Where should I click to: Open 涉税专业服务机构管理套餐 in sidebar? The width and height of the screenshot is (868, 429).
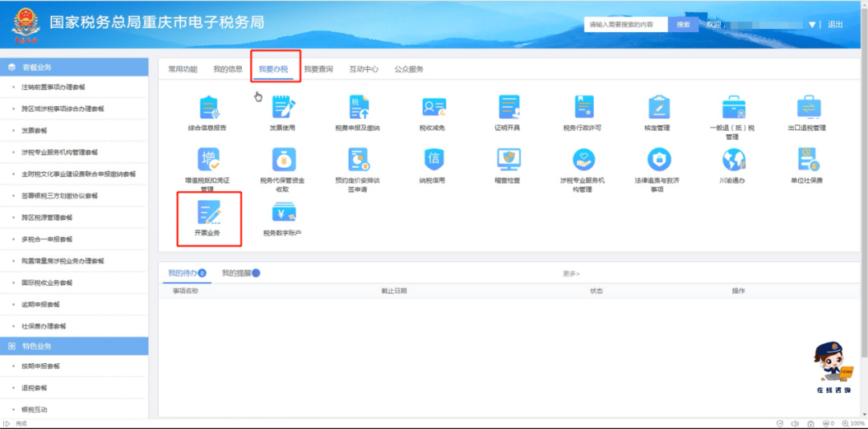[59, 152]
